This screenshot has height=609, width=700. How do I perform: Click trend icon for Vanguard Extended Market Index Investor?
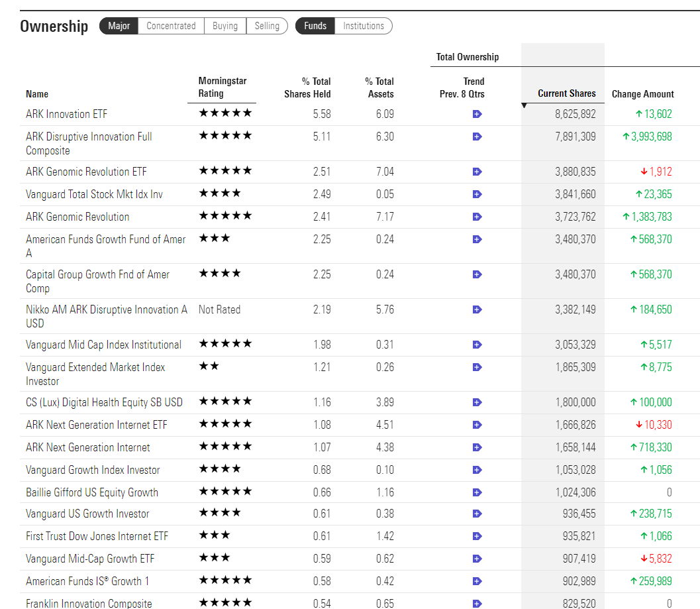pos(477,367)
